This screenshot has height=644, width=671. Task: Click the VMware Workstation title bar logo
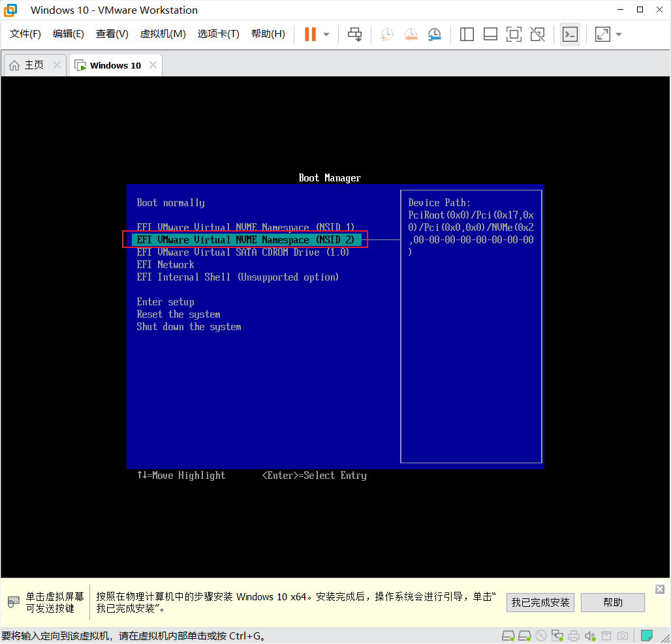point(10,10)
